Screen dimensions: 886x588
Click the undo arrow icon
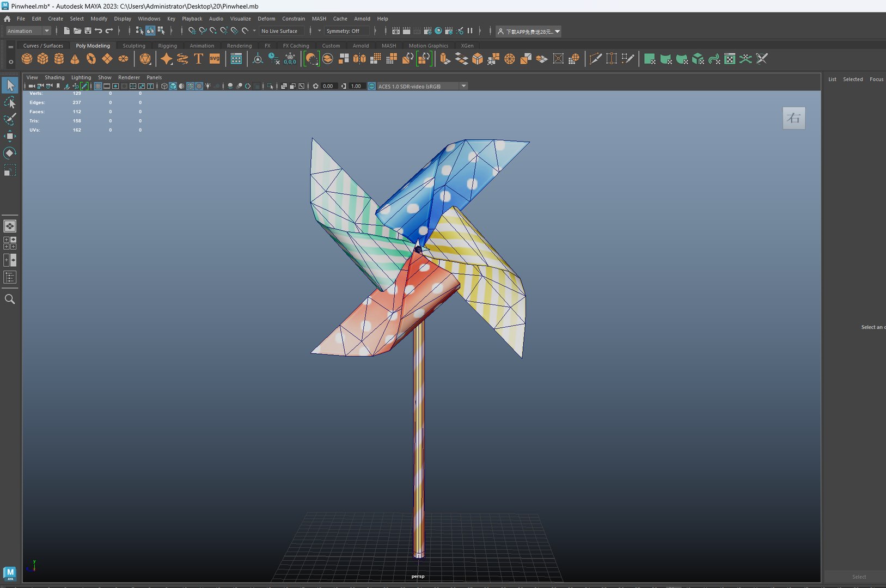(99, 31)
